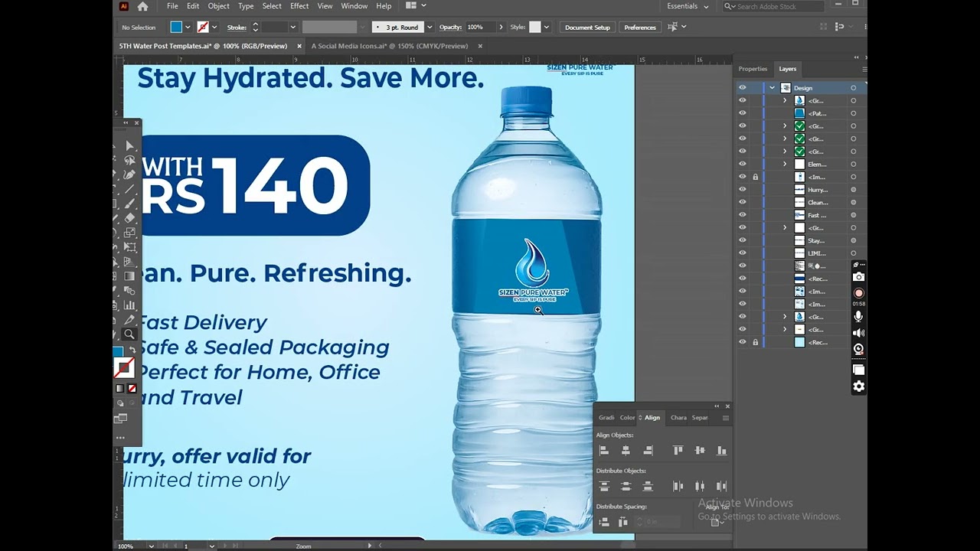
Task: Open stroke weight dropdown
Action: (x=292, y=27)
